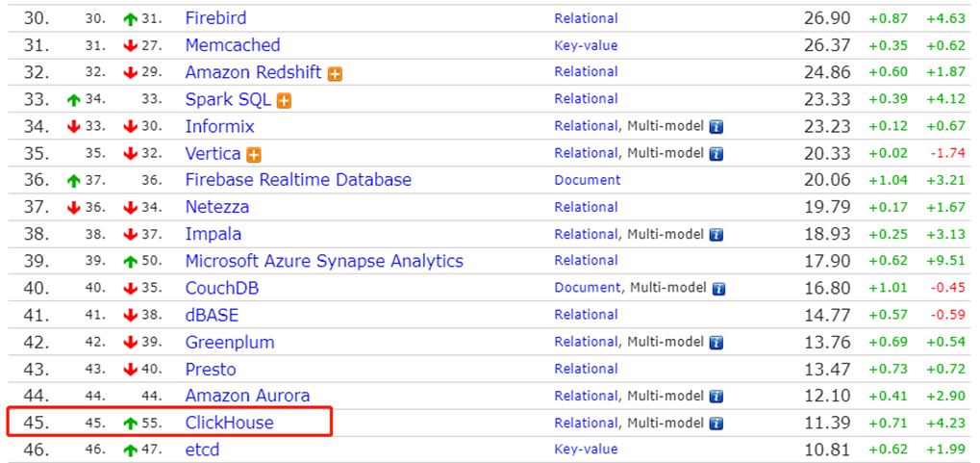Viewport: 980px width, 463px height.
Task: Click the orange plus icon next to Spark SQL
Action: [285, 101]
